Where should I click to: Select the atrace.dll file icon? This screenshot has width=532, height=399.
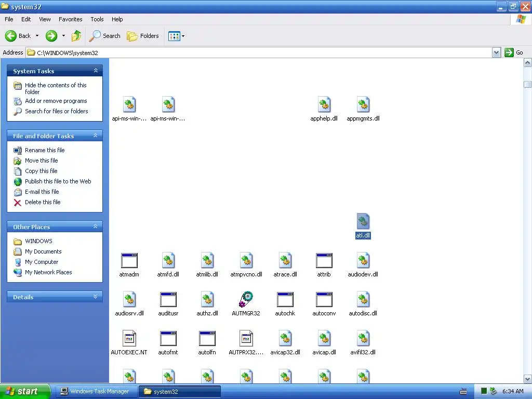(285, 260)
